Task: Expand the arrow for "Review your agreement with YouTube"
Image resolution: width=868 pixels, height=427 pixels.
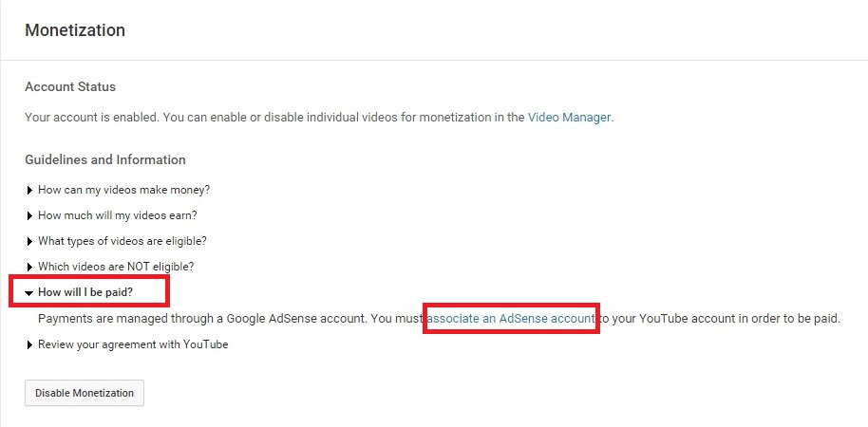Action: coord(29,345)
